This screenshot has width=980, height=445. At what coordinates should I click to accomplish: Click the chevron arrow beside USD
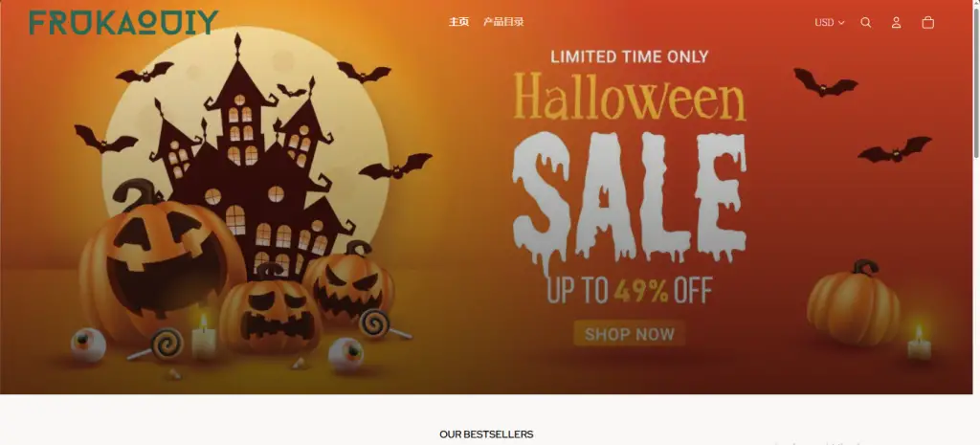point(841,23)
